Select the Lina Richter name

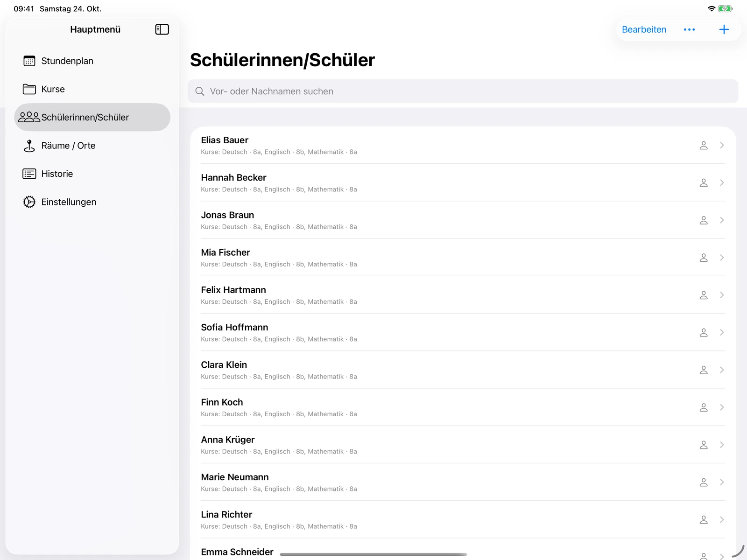point(226,514)
